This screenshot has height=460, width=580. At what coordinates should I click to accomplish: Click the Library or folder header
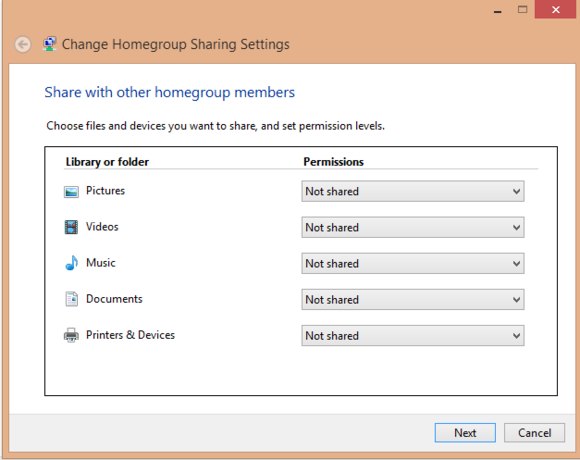click(107, 162)
